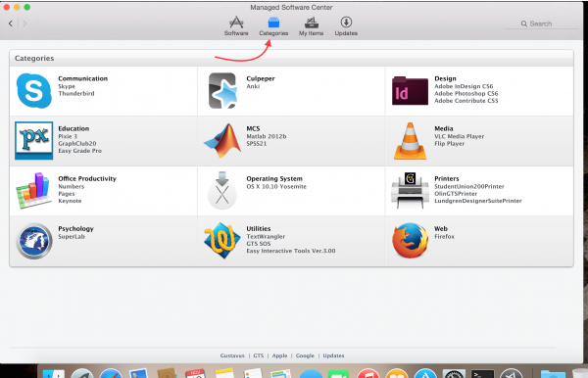Click the LundgrenDesignerSuitePrinter entry
Screen dimensions: 588x378
pyautogui.click(x=478, y=201)
